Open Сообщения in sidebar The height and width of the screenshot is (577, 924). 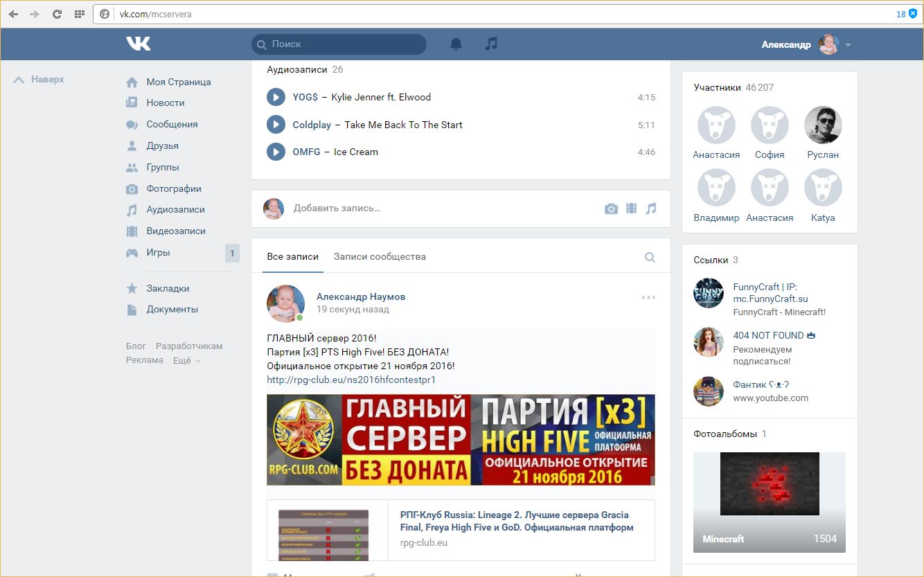click(x=172, y=124)
